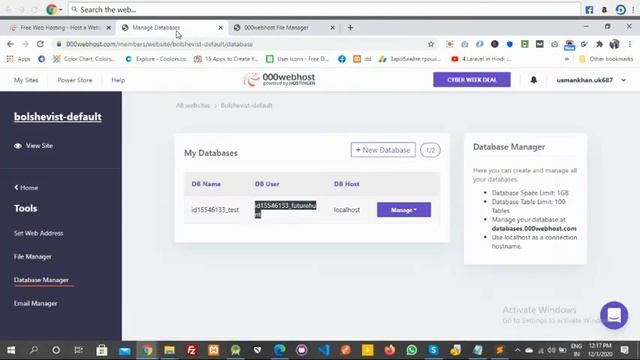
Task: Click the View Site eye icon
Action: pyautogui.click(x=18, y=146)
